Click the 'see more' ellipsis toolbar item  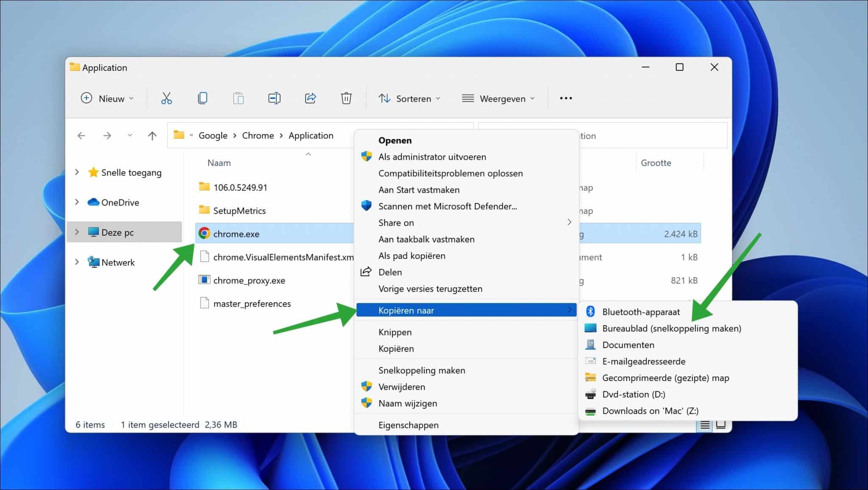[566, 98]
